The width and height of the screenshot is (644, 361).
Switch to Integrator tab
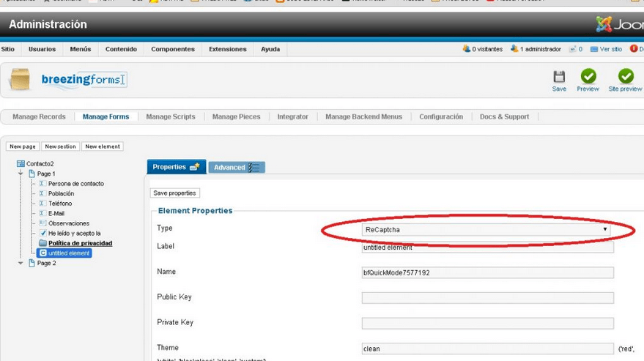click(293, 116)
